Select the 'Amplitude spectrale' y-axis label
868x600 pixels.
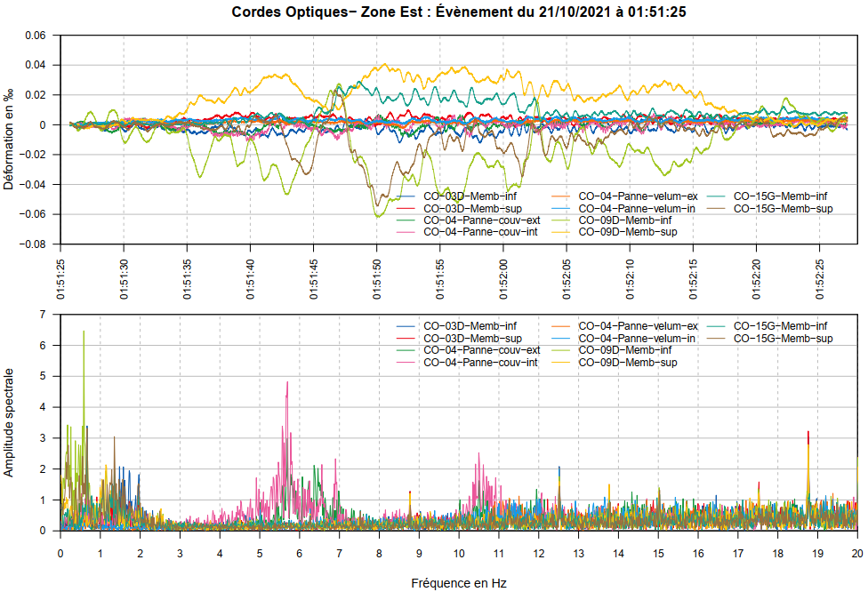pyautogui.click(x=9, y=423)
